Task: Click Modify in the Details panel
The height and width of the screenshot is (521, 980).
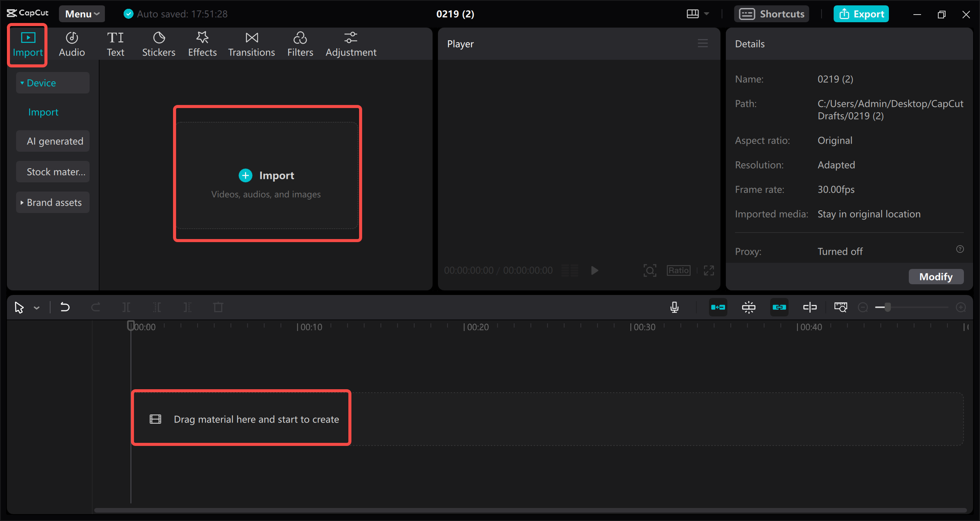Action: [936, 276]
